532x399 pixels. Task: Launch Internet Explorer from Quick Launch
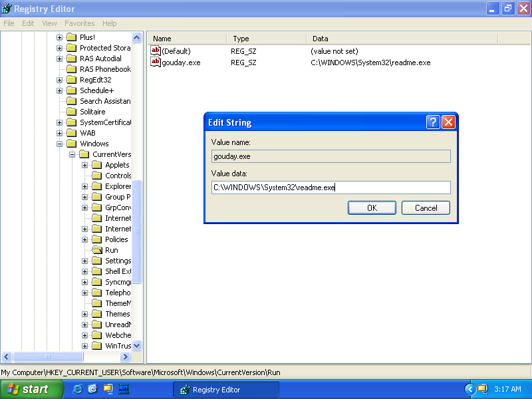77,389
